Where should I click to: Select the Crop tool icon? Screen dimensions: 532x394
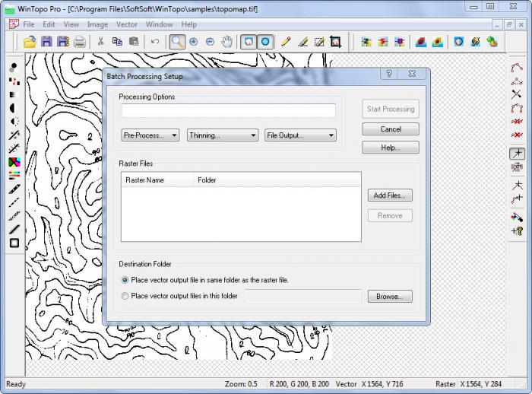[x=336, y=42]
